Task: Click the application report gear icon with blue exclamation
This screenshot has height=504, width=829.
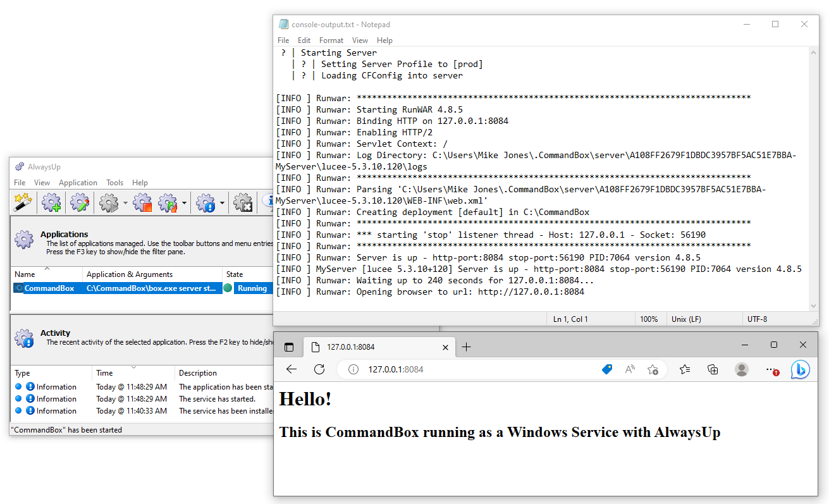Action: pyautogui.click(x=206, y=203)
